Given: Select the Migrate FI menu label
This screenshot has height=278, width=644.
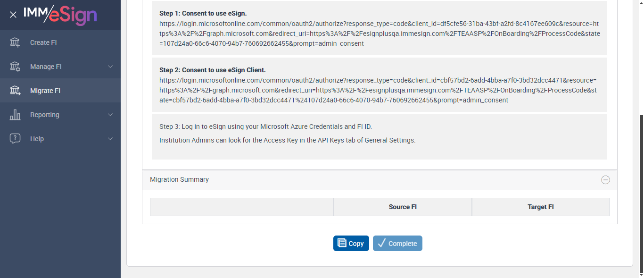Looking at the screenshot, I should [45, 91].
